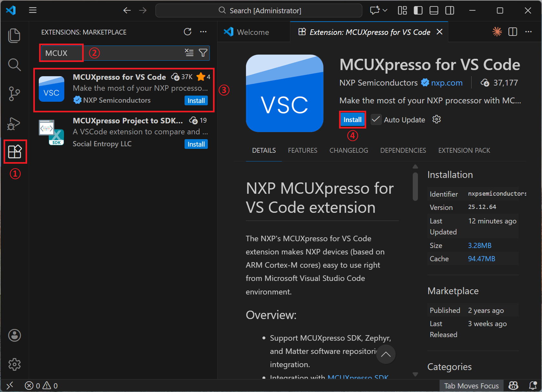Open the extension filter options
Viewport: 542px width, 392px height.
click(x=203, y=53)
